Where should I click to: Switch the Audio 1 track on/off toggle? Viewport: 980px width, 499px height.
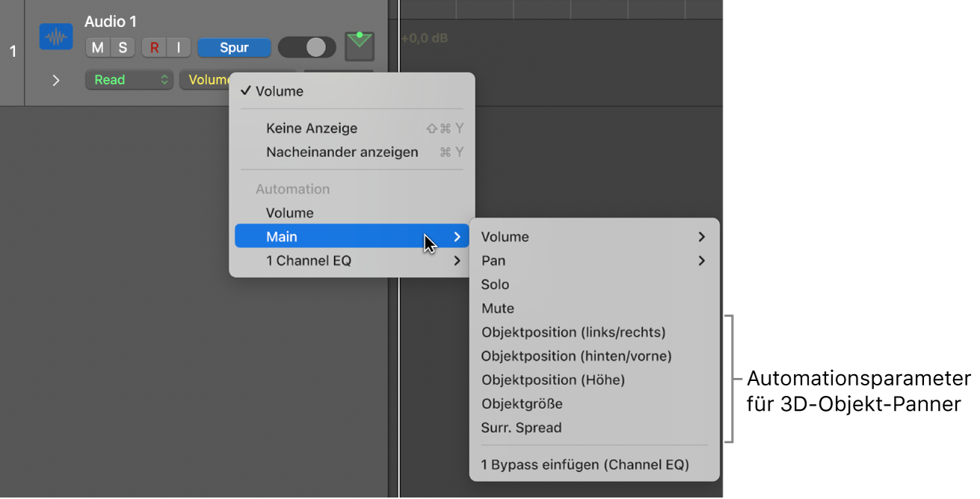pyautogui.click(x=306, y=47)
